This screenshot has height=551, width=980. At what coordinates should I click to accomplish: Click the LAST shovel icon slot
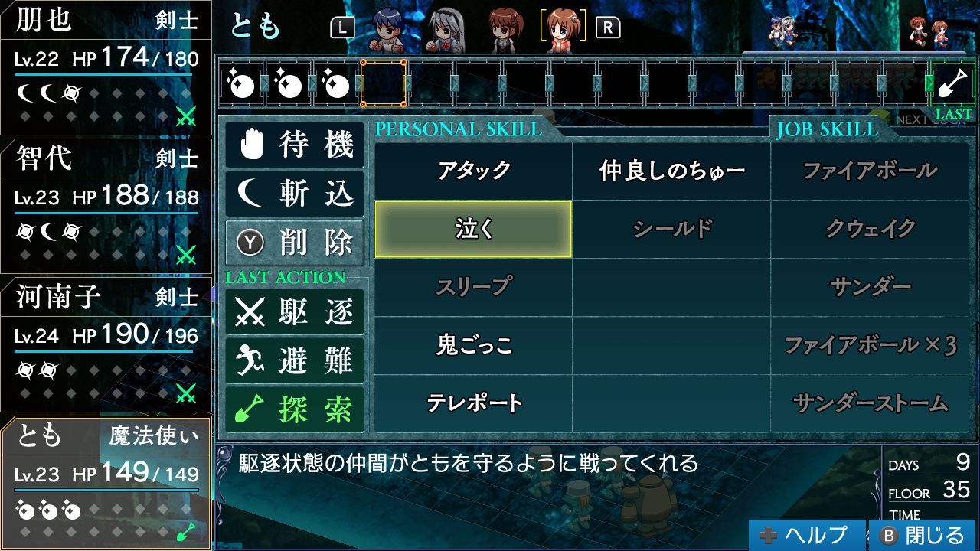coord(954,83)
